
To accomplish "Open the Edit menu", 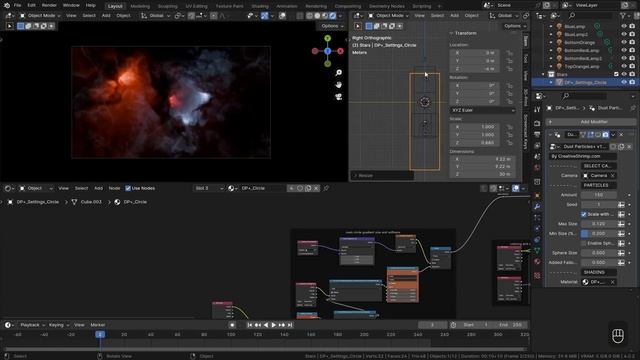I will pos(31,5).
